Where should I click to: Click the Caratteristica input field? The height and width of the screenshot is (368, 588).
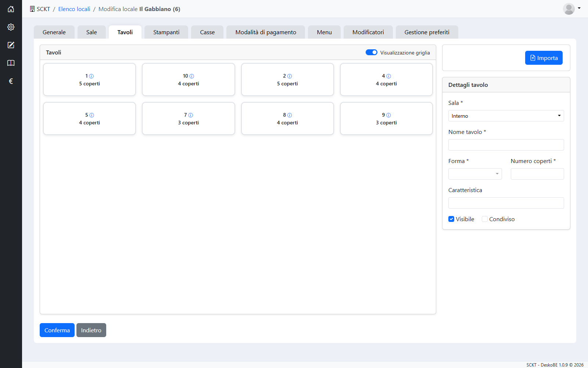click(x=506, y=203)
